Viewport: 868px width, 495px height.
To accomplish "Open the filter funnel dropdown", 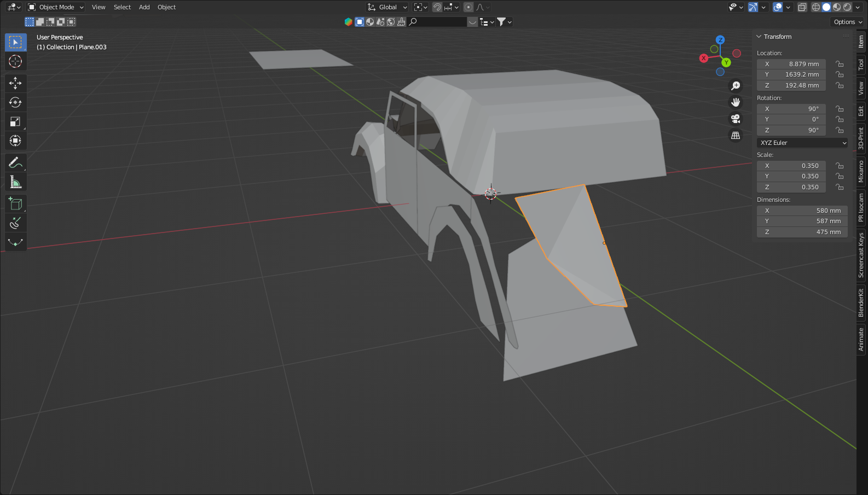I will tap(504, 22).
